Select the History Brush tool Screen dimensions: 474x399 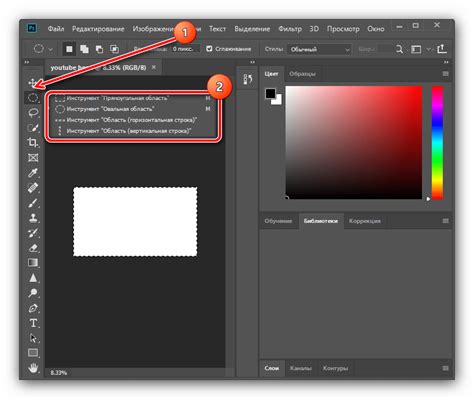click(x=33, y=233)
